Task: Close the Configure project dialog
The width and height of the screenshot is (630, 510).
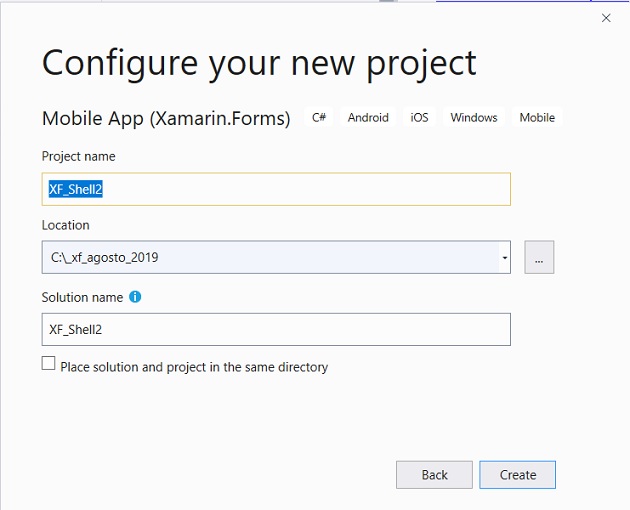Action: click(x=606, y=18)
